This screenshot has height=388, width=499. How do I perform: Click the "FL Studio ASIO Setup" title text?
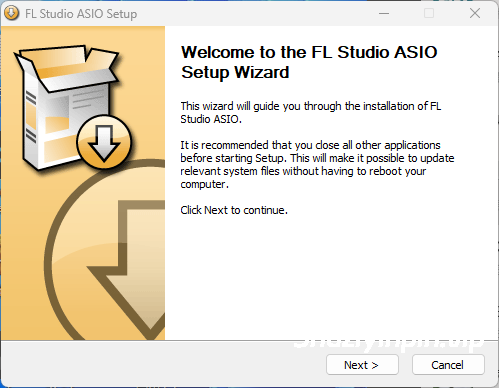click(81, 14)
